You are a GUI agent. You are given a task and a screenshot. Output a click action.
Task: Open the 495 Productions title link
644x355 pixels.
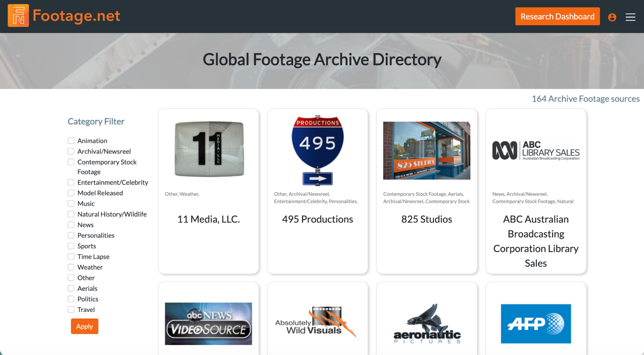[x=318, y=219]
